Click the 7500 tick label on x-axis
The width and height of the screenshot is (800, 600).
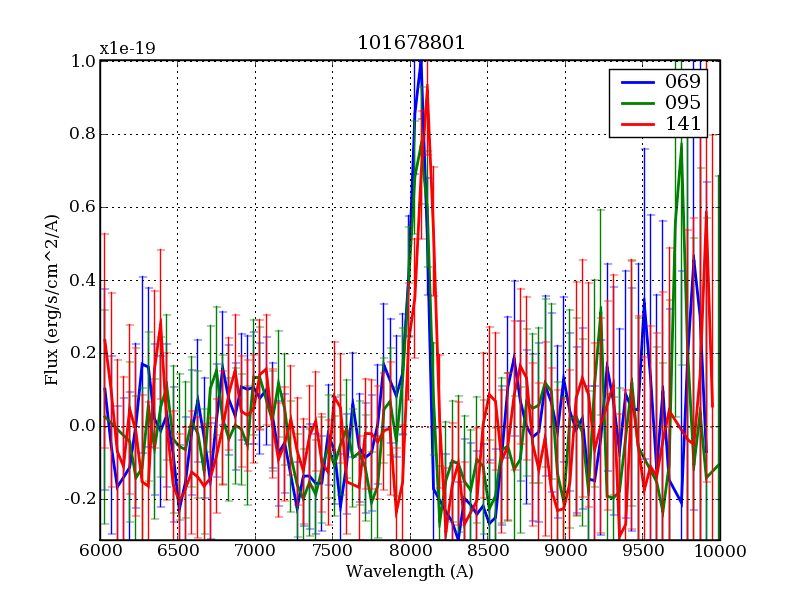coord(332,551)
